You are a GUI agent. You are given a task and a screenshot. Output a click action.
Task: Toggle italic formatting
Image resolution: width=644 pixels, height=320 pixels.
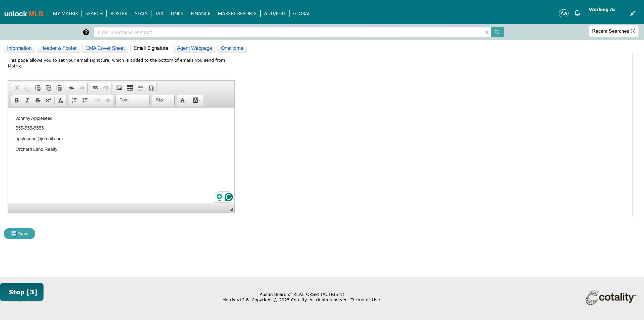pos(27,100)
